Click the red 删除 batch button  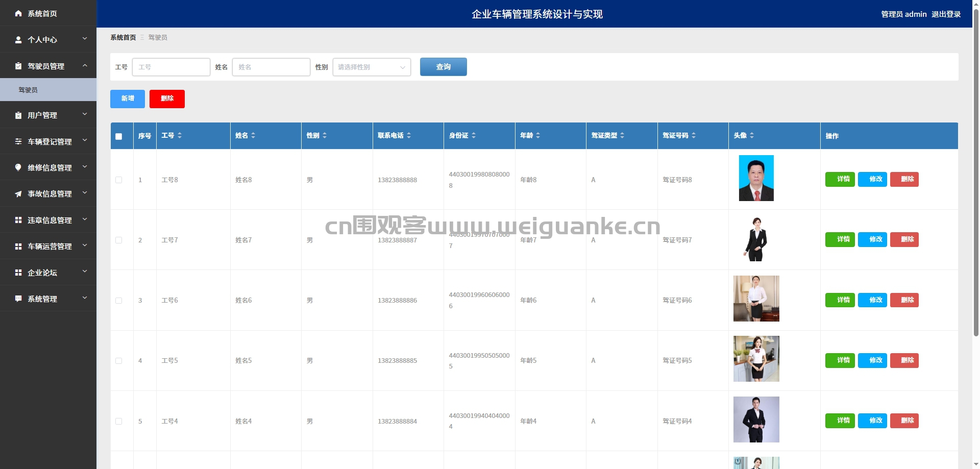coord(167,98)
